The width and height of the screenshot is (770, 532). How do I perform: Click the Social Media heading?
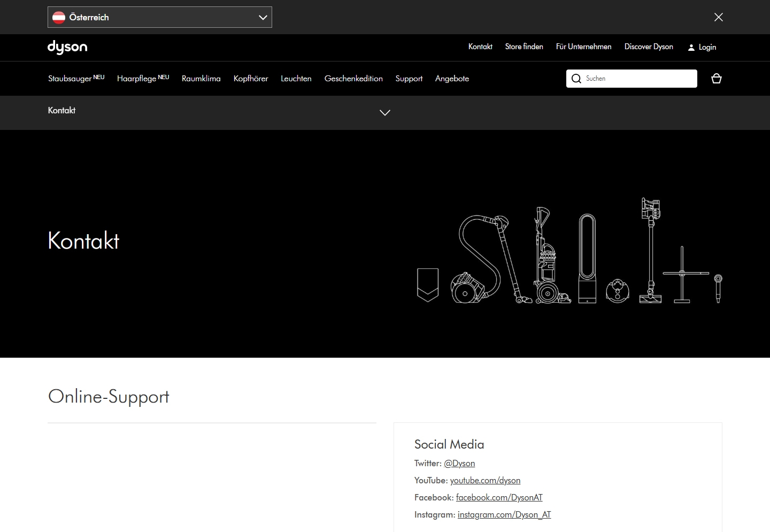point(449,444)
